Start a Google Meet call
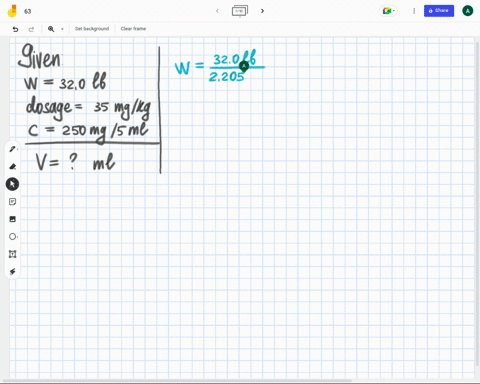This screenshot has width=480, height=384. pos(387,11)
